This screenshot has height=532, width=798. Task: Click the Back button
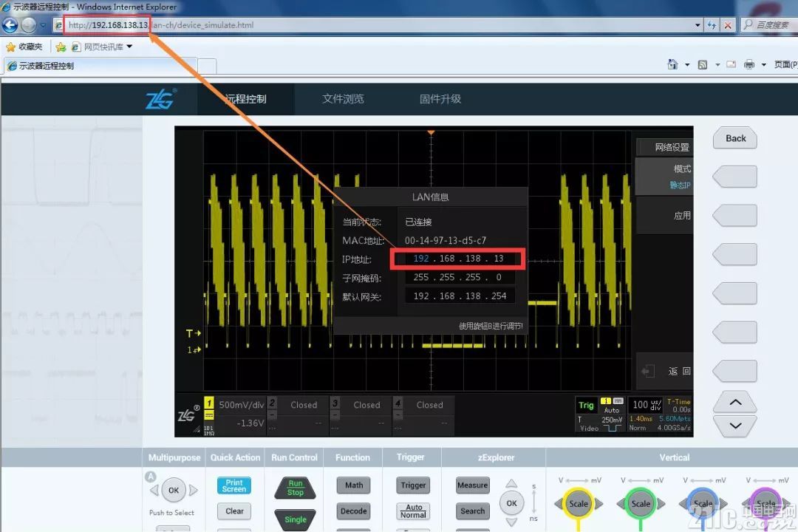(x=735, y=138)
